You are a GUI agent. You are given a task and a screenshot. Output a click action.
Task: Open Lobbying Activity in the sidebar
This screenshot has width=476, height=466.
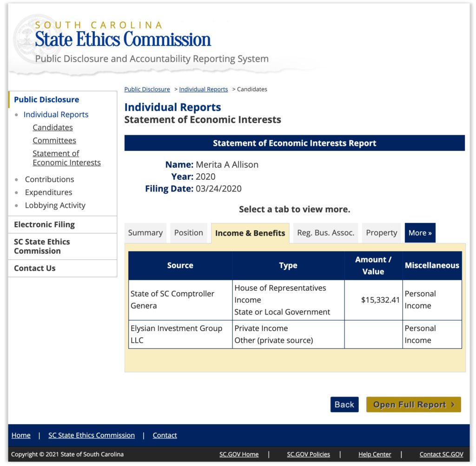(55, 205)
